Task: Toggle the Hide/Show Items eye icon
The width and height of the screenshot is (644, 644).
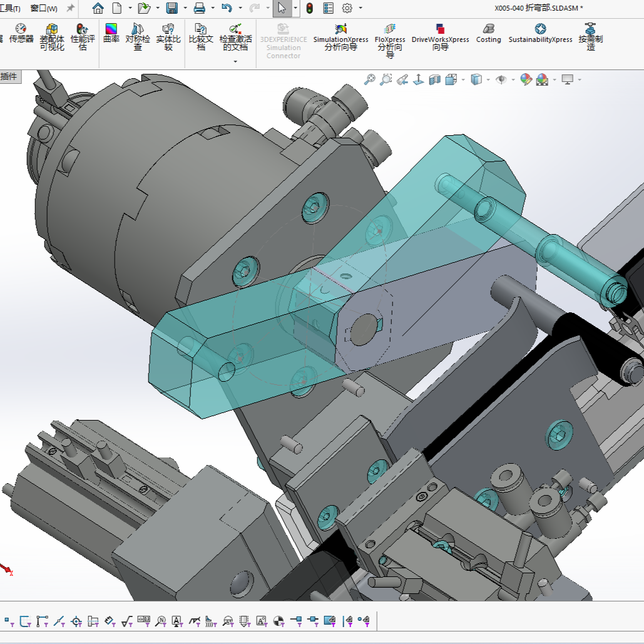Action: coord(501,79)
